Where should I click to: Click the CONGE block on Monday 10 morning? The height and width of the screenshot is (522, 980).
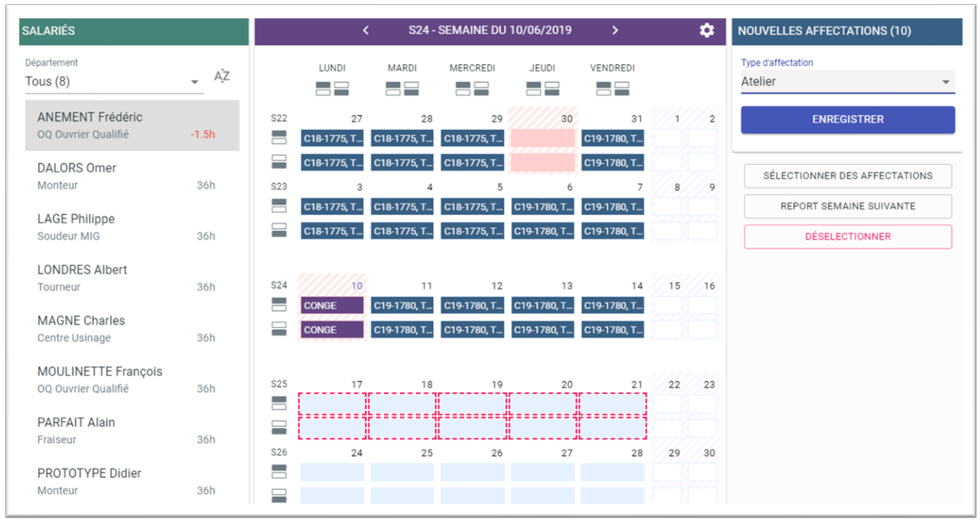coord(331,305)
